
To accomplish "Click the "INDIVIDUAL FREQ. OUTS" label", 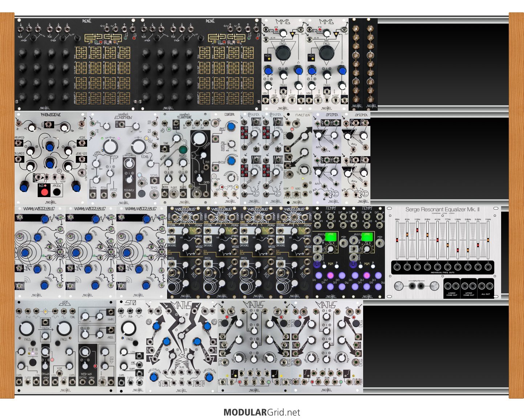I will coord(443,272).
